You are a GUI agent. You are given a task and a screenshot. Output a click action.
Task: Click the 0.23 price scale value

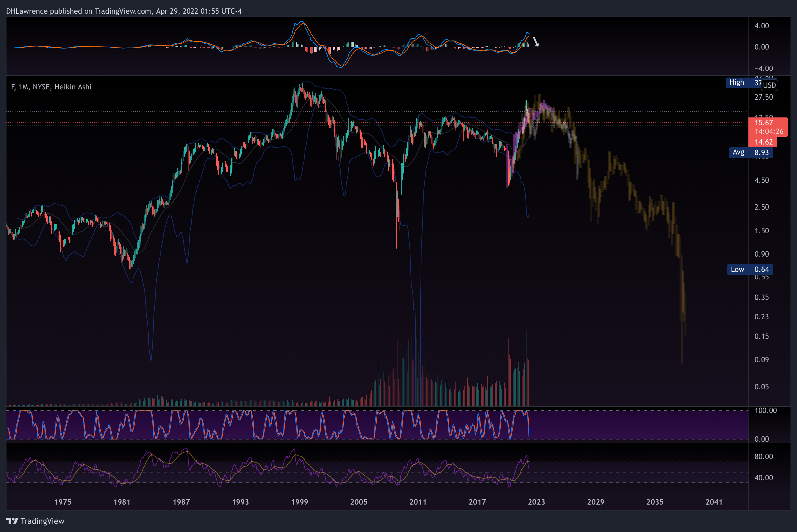coord(761,316)
